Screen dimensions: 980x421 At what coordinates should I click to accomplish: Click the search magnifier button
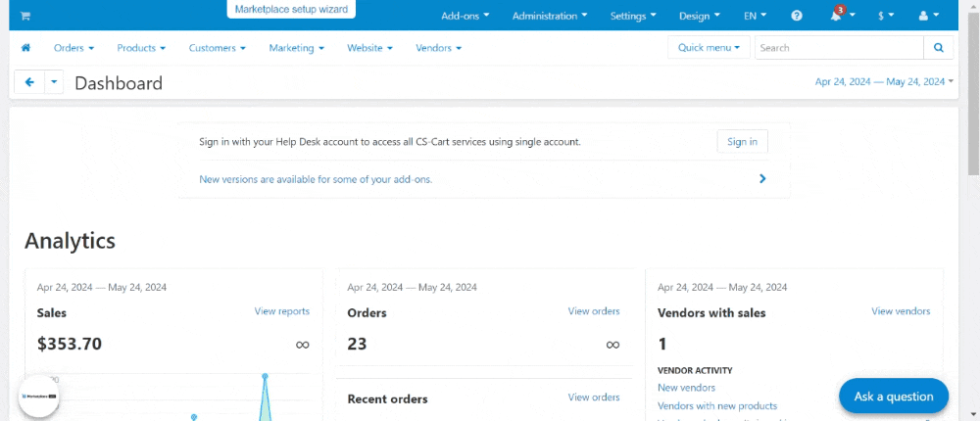(938, 47)
